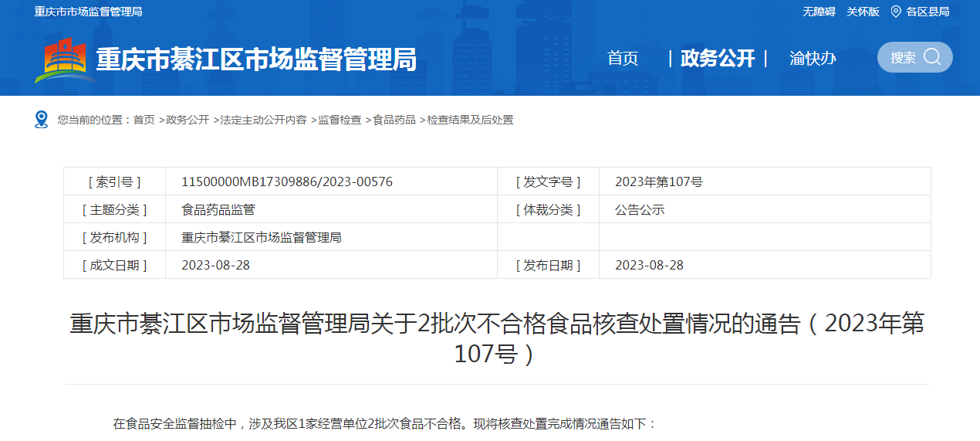
Task: Click the [ 主题分类 ] label cell
Action: pos(115,210)
